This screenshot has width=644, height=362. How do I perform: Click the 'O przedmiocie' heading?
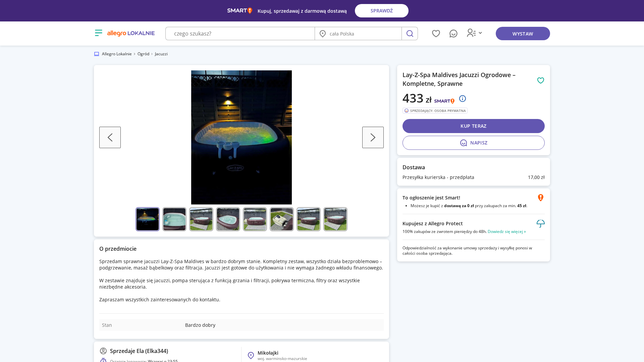[x=118, y=249]
